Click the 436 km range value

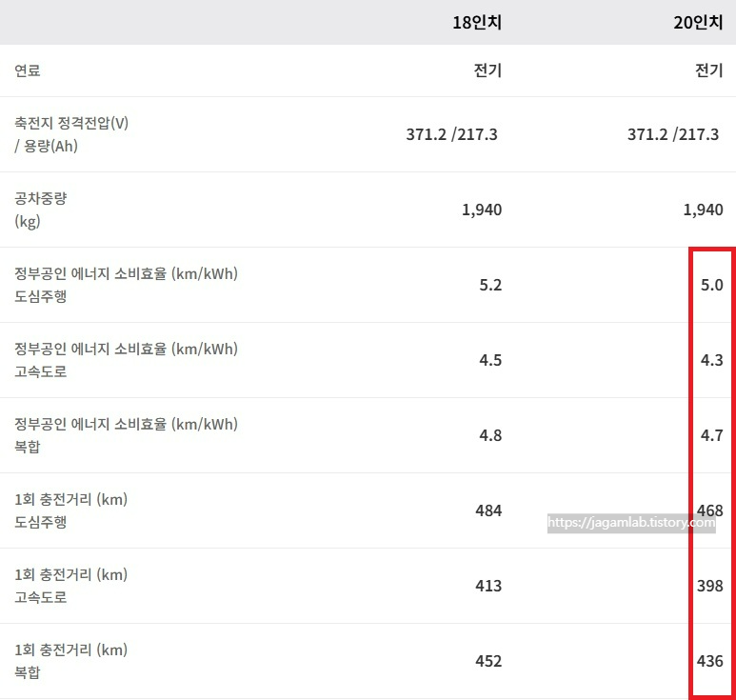(709, 661)
